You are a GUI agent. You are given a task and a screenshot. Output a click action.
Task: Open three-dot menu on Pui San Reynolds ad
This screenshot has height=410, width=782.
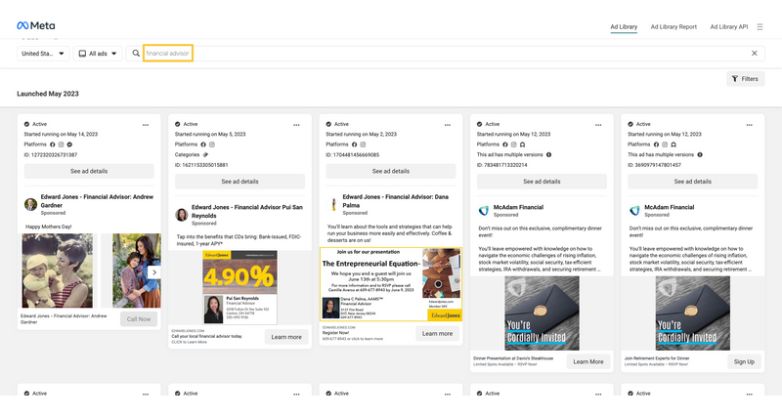coord(296,125)
